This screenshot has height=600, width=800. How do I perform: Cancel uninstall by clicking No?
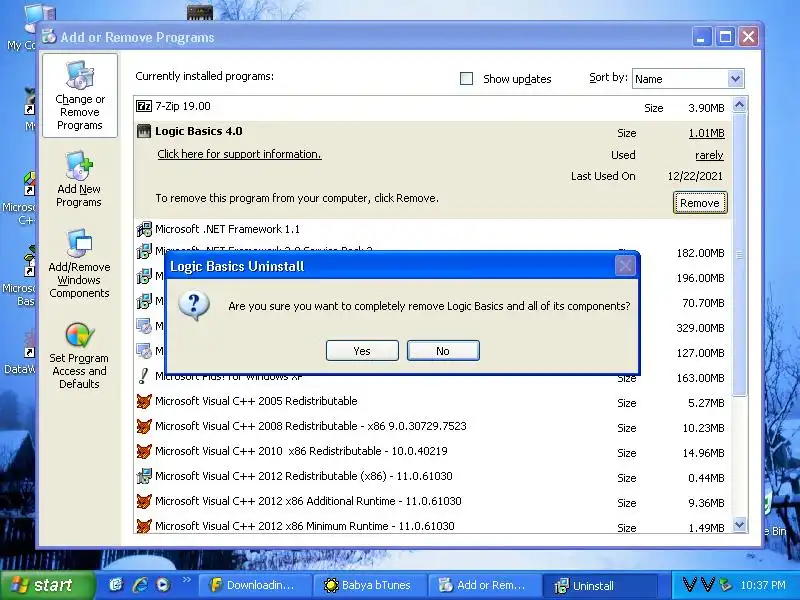[x=443, y=351]
